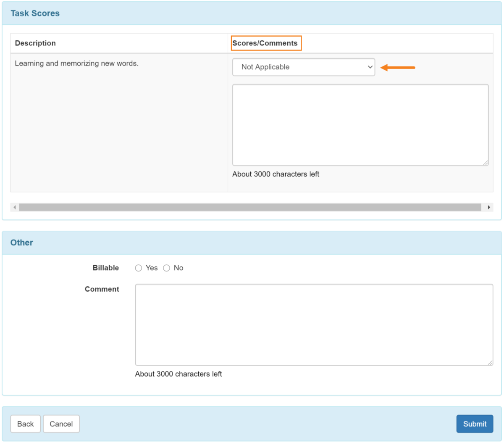The width and height of the screenshot is (504, 443).
Task: Click the grey horizontal scrollbar thumb
Action: (250, 207)
